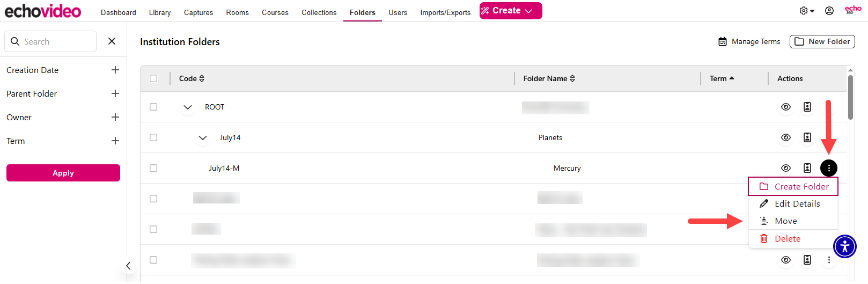This screenshot has height=284, width=868.
Task: Add Owner filter with plus icon
Action: tap(115, 117)
